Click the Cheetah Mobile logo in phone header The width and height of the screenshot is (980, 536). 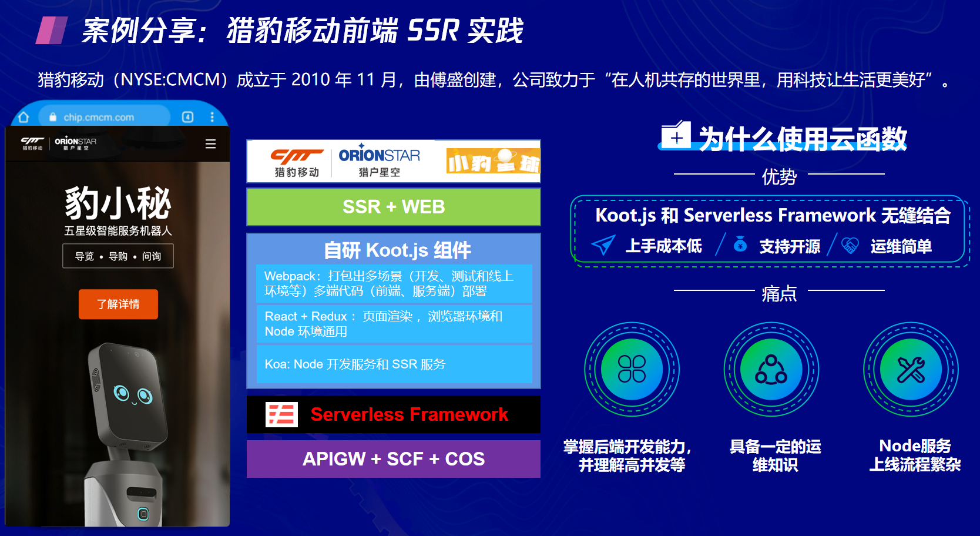coord(33,143)
